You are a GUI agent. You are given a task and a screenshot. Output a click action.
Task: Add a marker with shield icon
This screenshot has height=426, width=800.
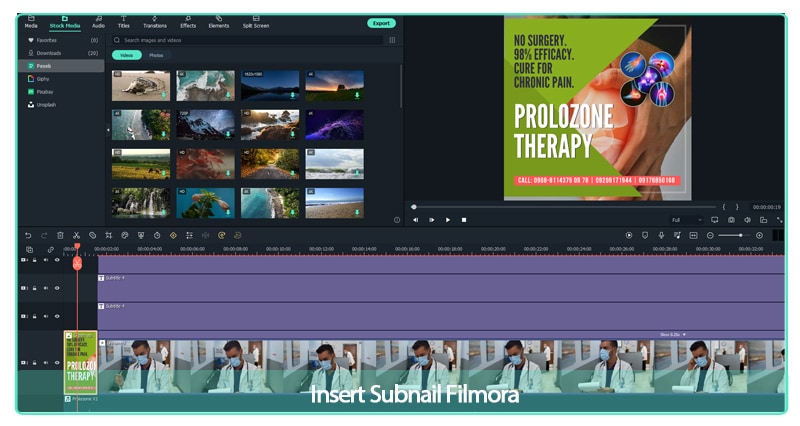pos(645,235)
